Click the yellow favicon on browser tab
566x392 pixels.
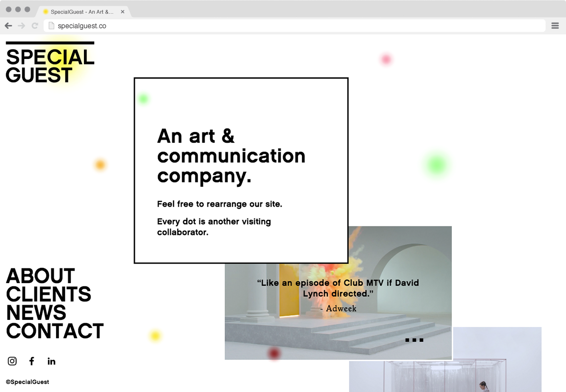coord(46,11)
